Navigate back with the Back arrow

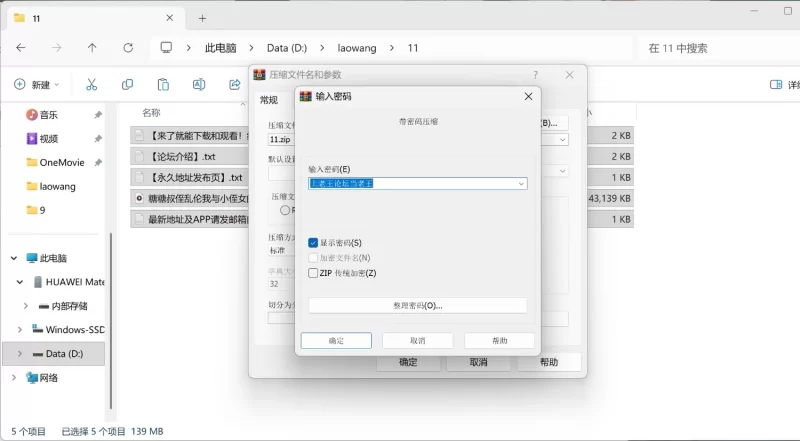point(21,48)
